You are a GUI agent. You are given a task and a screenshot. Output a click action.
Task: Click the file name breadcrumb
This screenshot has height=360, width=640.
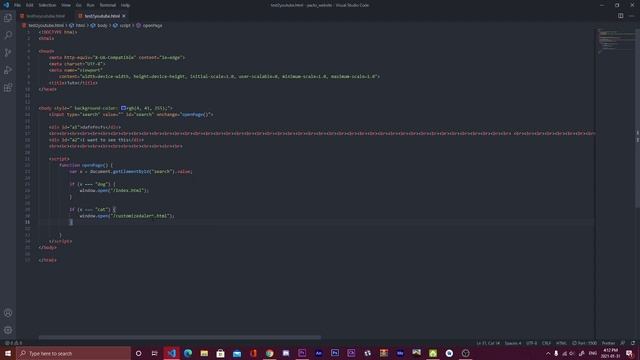pos(46,25)
